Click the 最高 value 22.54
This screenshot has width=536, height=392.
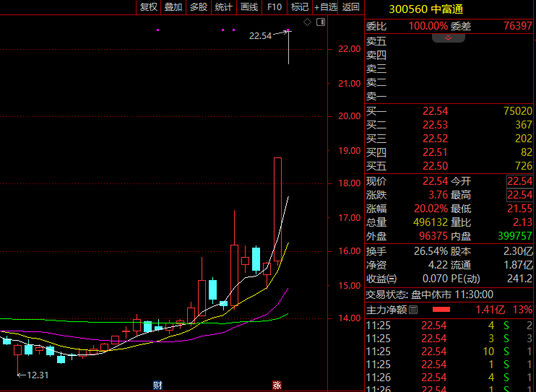coord(519,195)
